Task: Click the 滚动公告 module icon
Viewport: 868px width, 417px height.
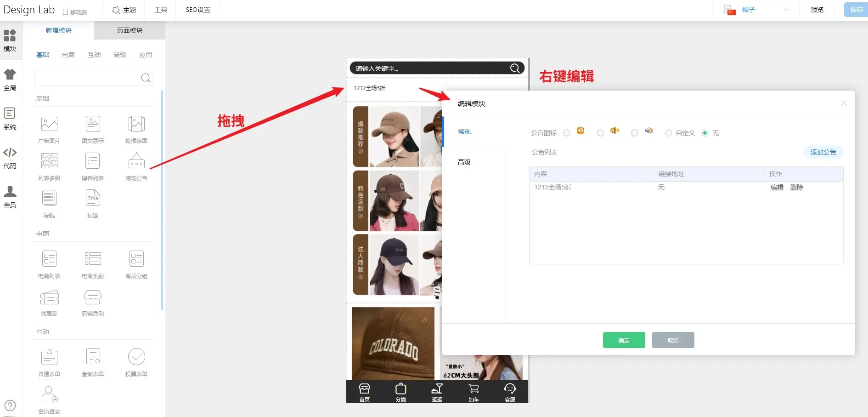Action: pyautogui.click(x=136, y=161)
